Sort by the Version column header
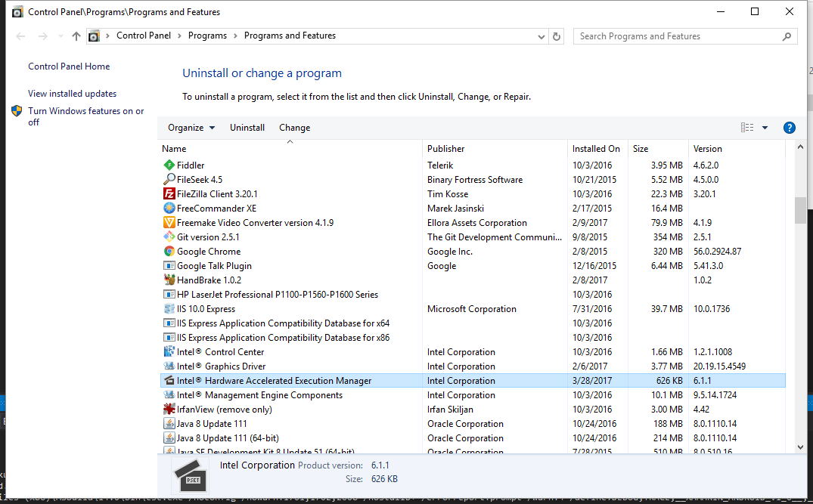The height and width of the screenshot is (504, 813). coord(737,149)
